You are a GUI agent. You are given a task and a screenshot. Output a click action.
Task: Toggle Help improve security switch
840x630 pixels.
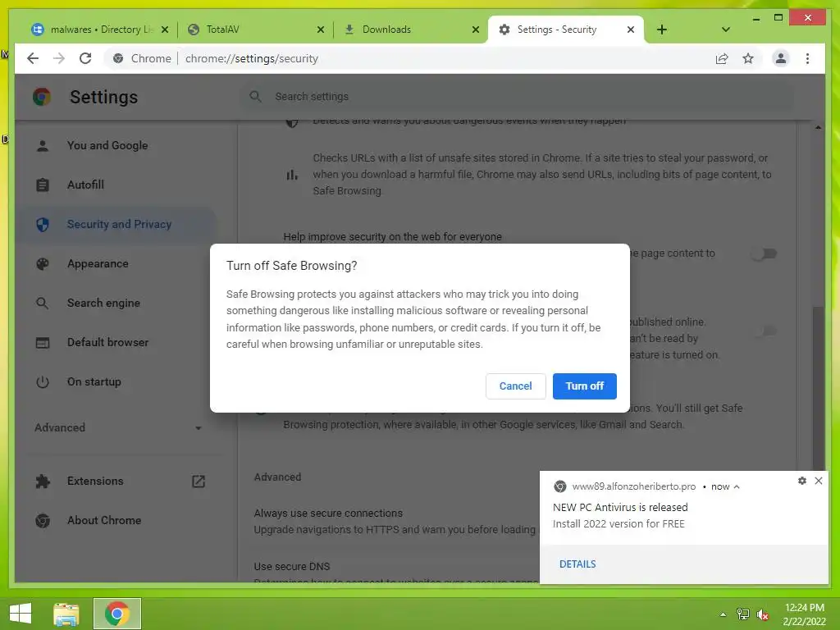pyautogui.click(x=764, y=253)
